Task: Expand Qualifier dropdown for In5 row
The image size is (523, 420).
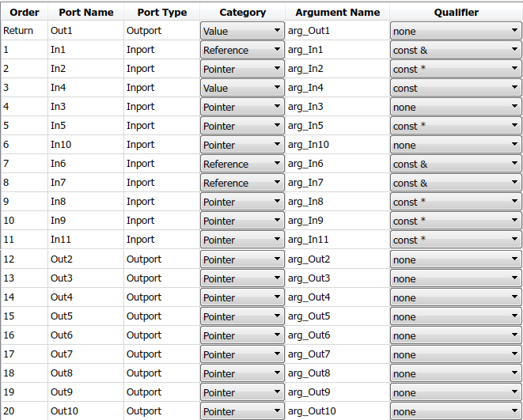Action: coord(455,126)
